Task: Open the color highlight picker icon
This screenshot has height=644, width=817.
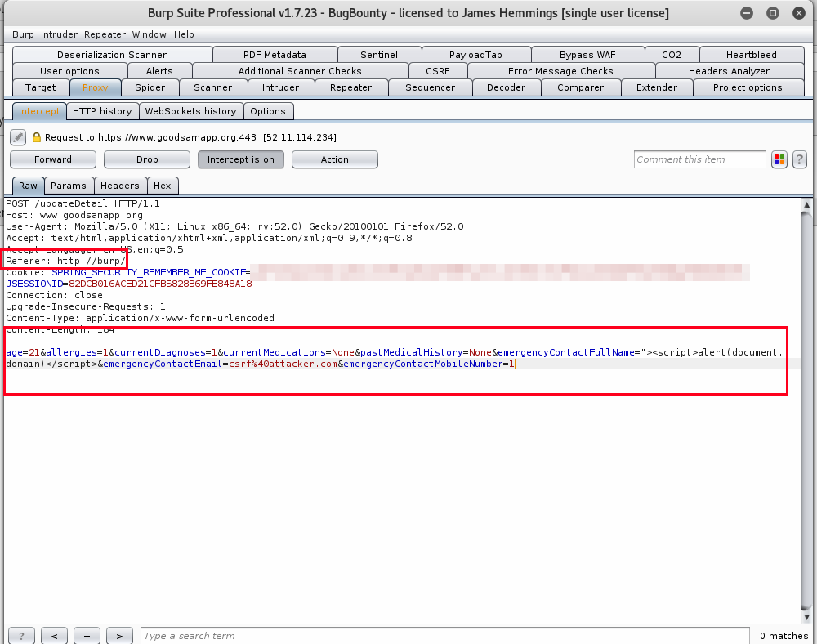Action: [779, 159]
